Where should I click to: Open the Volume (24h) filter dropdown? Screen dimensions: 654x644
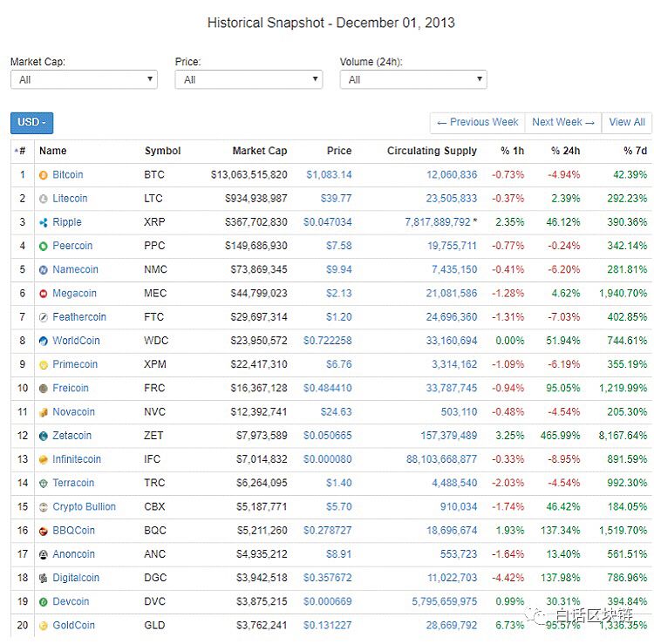pyautogui.click(x=413, y=79)
